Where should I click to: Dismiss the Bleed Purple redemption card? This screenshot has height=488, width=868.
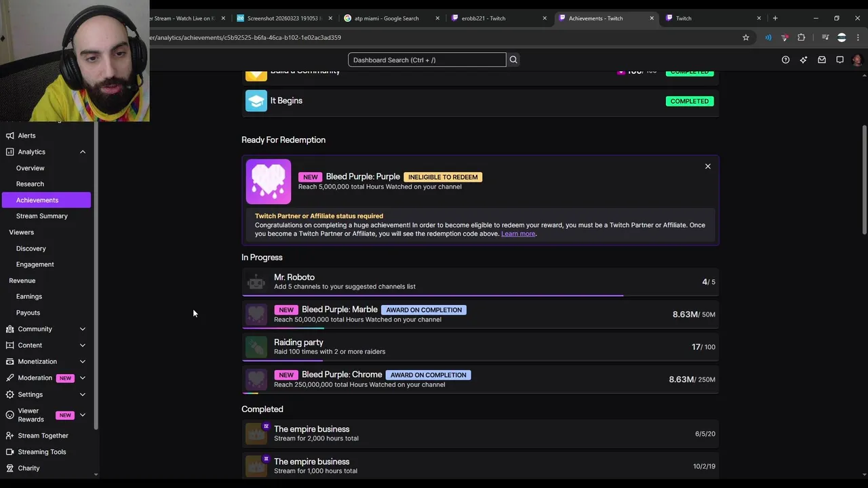coord(707,166)
